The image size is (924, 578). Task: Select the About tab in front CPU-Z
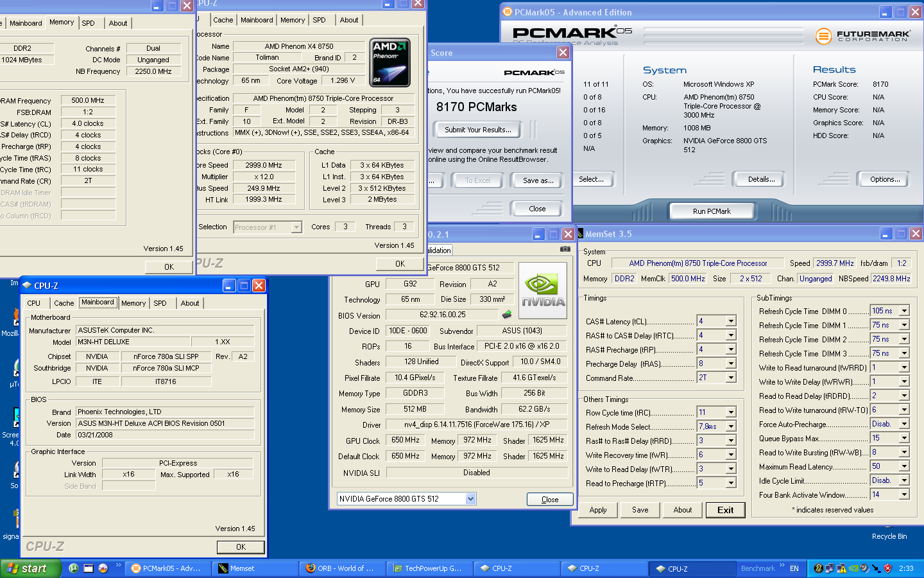pos(190,303)
